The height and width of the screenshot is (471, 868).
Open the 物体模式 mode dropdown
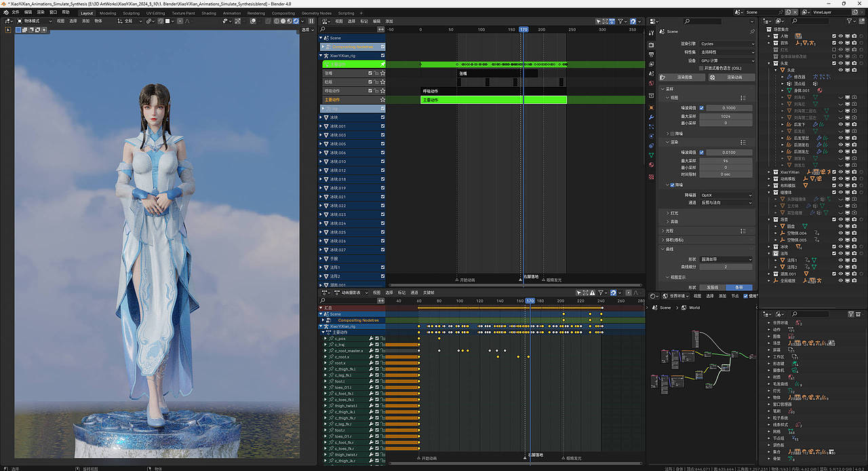34,21
